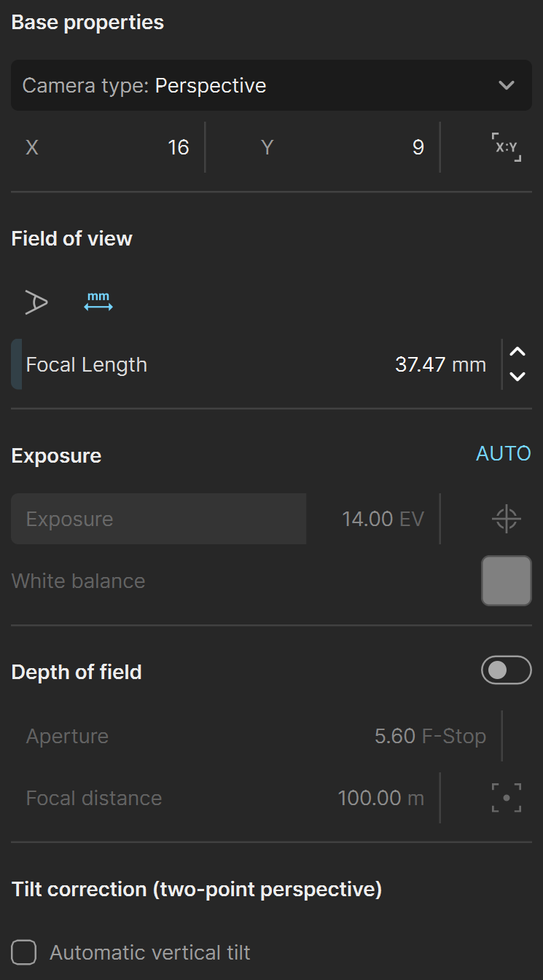This screenshot has height=980, width=543.
Task: Click the X:Y aspect ratio lock icon
Action: pyautogui.click(x=507, y=147)
